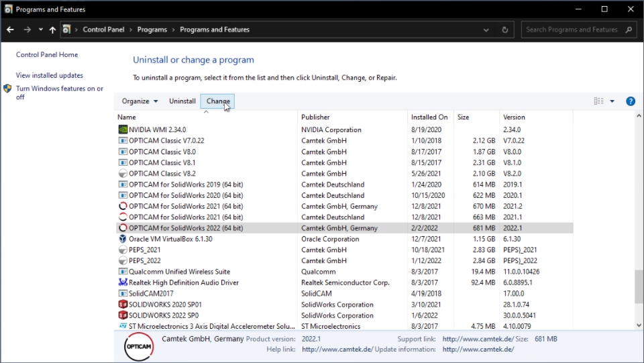Image resolution: width=644 pixels, height=363 pixels.
Task: Open the Help link camtek.de URL
Action: click(x=337, y=349)
